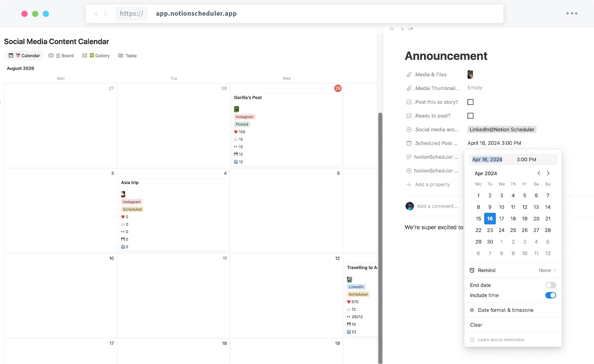Click Clear in the date picker
The width and height of the screenshot is (594, 364).
476,325
